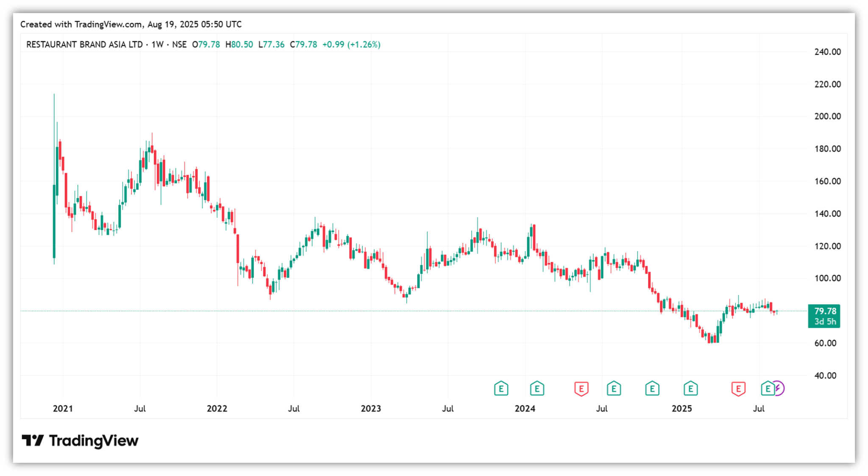Screen dimensions: 868x476
Task: Open the red earnings marker before Jul 2024
Action: (581, 388)
